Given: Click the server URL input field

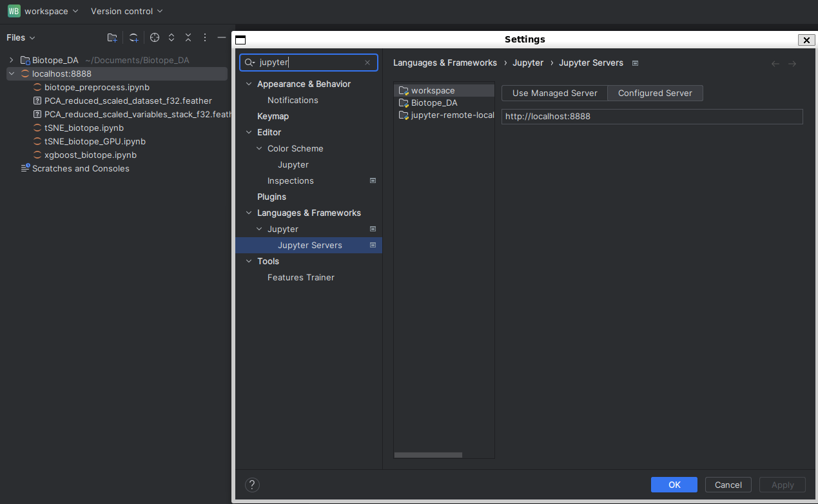Looking at the screenshot, I should pyautogui.click(x=651, y=117).
